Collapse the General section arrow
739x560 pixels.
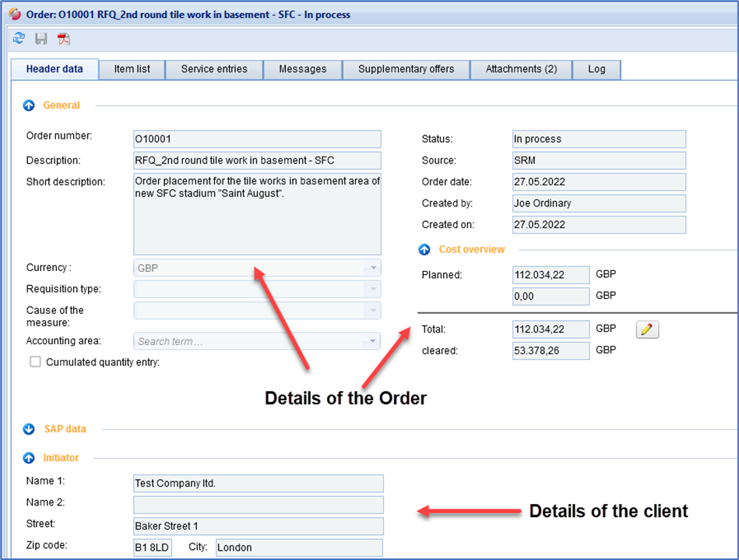pyautogui.click(x=29, y=105)
